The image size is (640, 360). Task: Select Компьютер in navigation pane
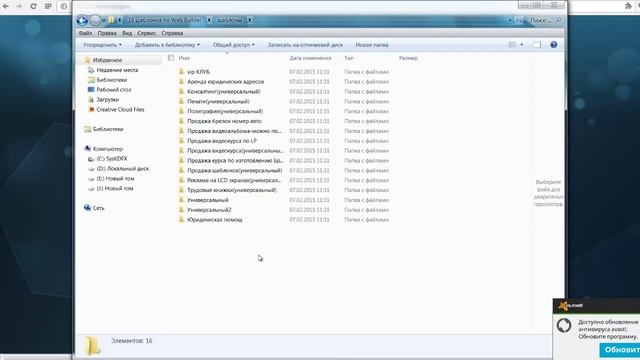[x=103, y=149]
